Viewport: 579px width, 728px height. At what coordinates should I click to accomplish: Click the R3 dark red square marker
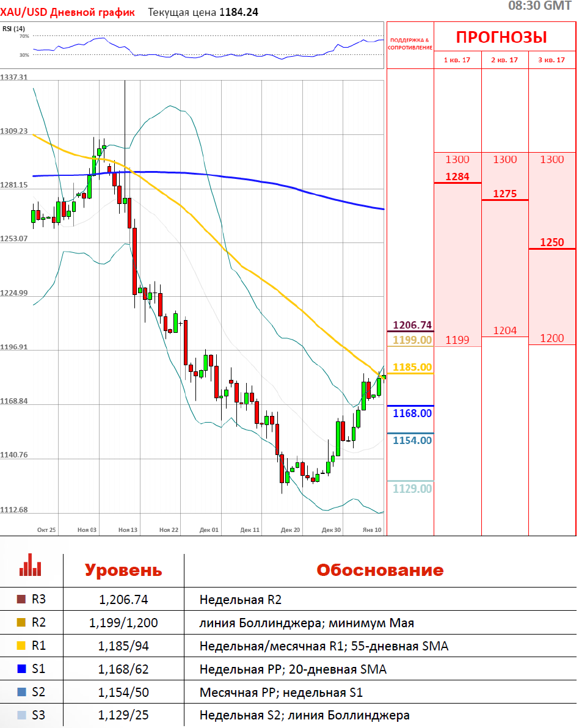pyautogui.click(x=22, y=600)
